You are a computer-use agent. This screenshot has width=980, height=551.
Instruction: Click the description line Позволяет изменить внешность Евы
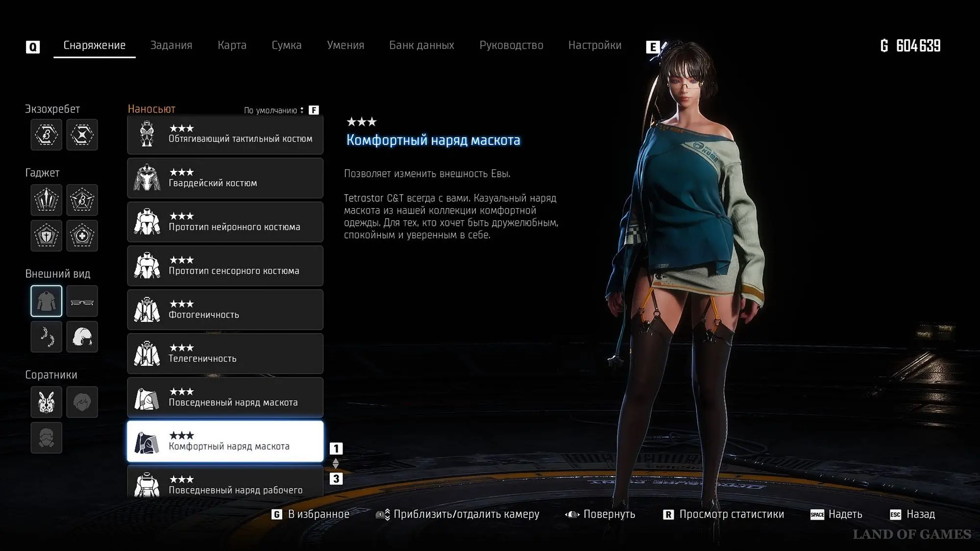[x=427, y=174]
